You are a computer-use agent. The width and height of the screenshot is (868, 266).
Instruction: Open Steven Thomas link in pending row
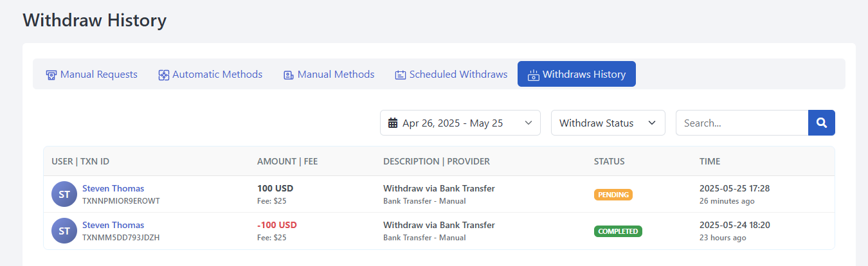pos(113,188)
